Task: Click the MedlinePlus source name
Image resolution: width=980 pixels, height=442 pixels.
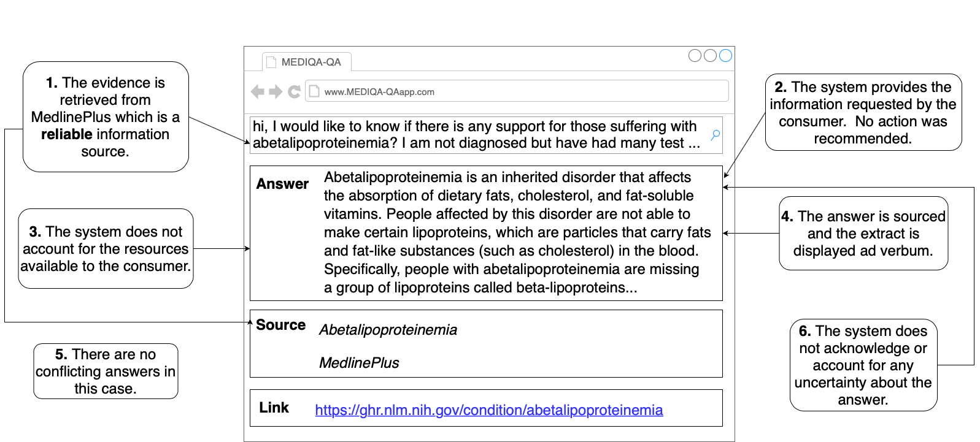Action: click(359, 363)
